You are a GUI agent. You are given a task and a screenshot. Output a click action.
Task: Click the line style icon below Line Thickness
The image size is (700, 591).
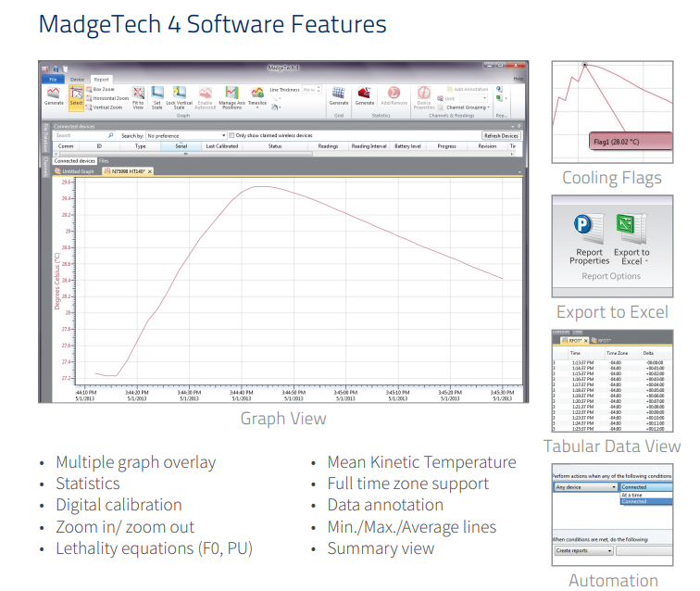tap(275, 99)
